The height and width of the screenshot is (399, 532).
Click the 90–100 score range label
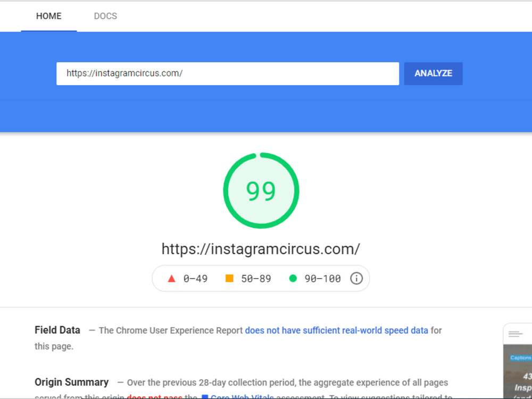[x=323, y=279]
